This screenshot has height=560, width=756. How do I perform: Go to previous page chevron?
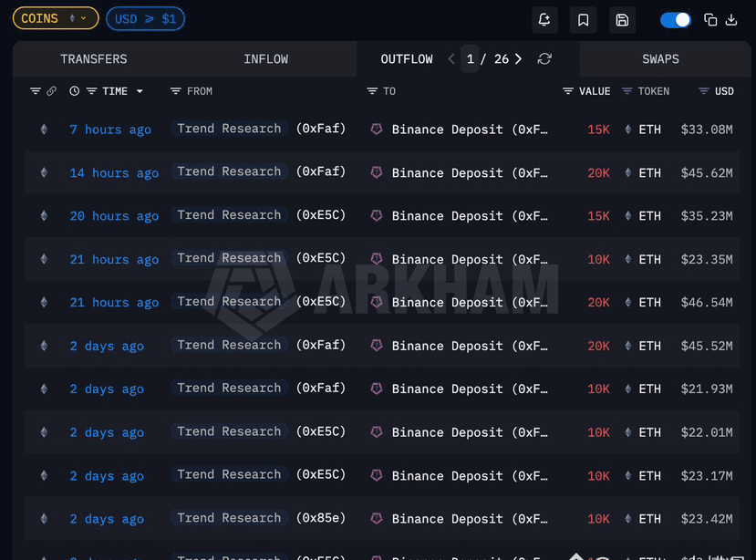point(451,59)
